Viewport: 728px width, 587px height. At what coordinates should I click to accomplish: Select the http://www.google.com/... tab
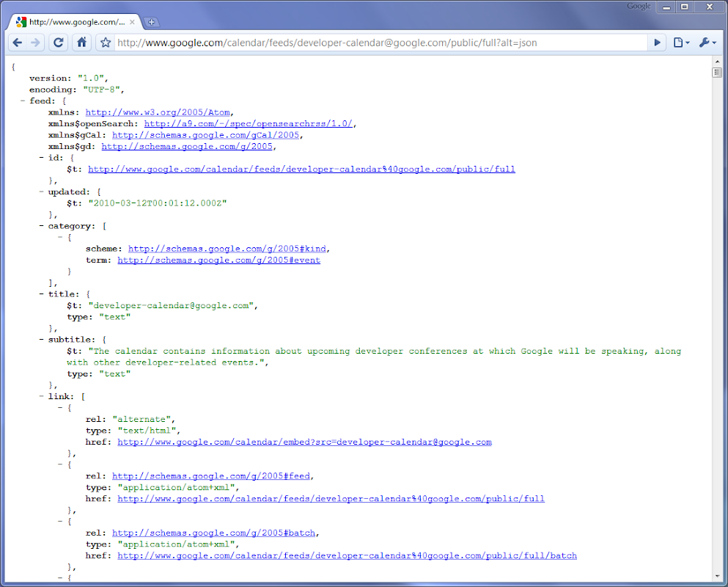click(x=76, y=22)
